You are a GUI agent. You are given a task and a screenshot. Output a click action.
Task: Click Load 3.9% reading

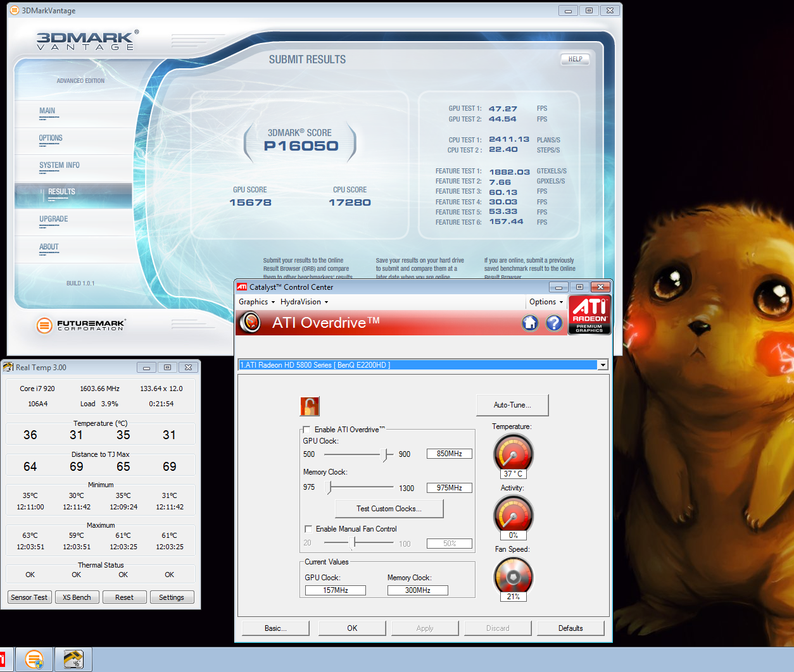[x=99, y=404]
